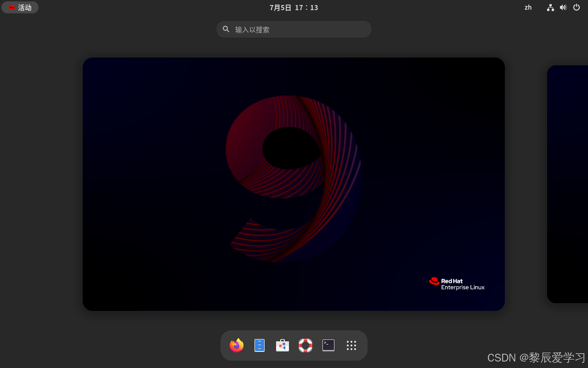Screen dimensions: 588x368
Task: Open the Help lifebuoy icon
Action: (305, 345)
